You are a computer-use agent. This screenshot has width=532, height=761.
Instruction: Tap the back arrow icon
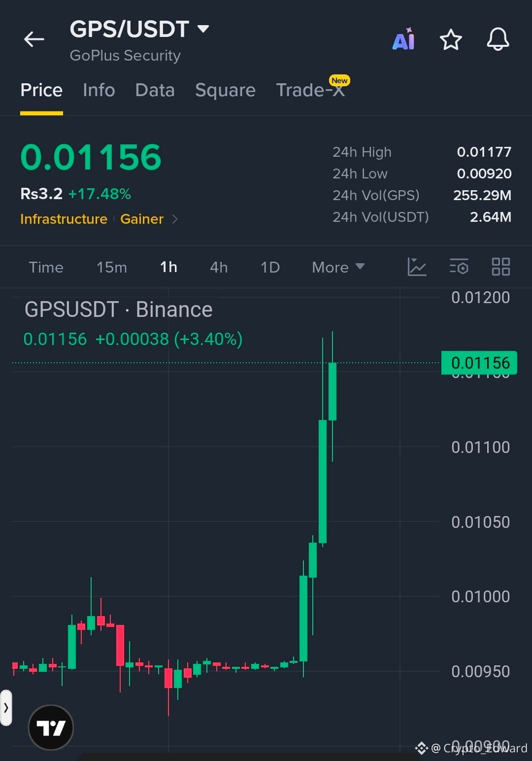tap(34, 39)
